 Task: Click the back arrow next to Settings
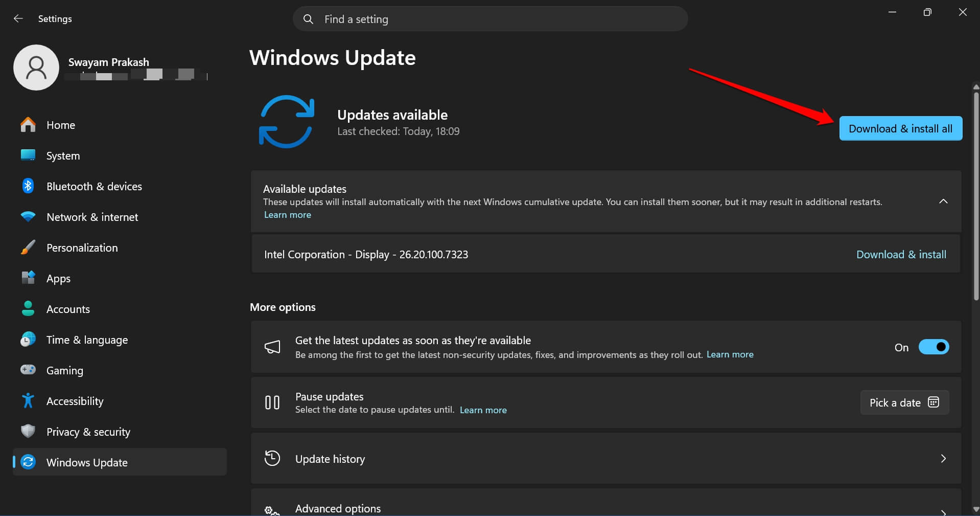click(x=18, y=18)
